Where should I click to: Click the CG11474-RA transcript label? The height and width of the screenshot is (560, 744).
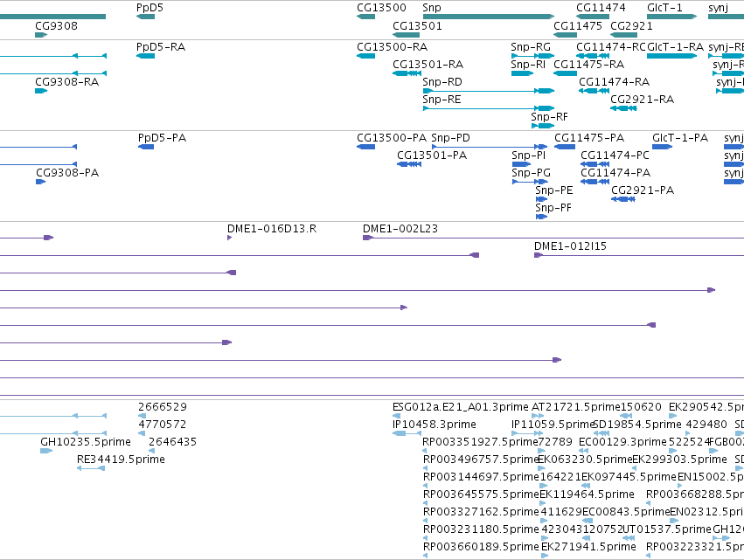pyautogui.click(x=614, y=81)
